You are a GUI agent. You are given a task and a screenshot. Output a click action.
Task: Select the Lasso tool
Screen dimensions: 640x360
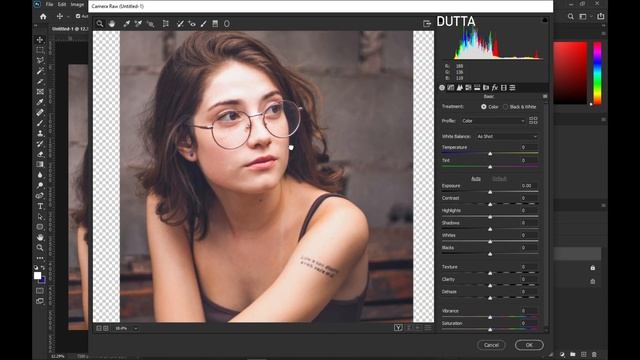point(40,60)
